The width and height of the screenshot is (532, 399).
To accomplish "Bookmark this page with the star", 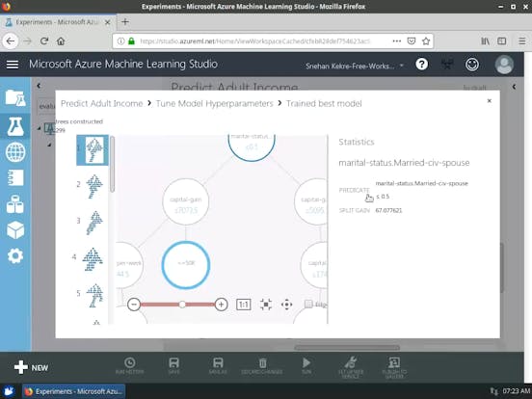I will 426,41.
